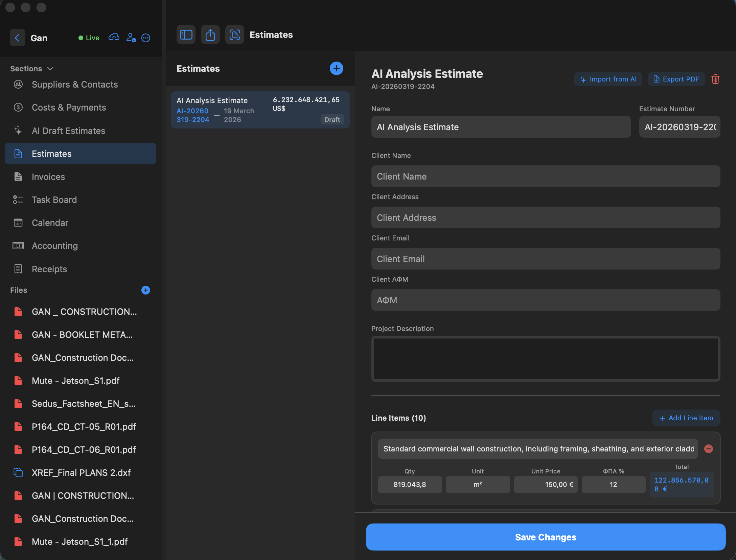This screenshot has height=560, width=736.
Task: Open the Accounting section
Action: [80, 246]
